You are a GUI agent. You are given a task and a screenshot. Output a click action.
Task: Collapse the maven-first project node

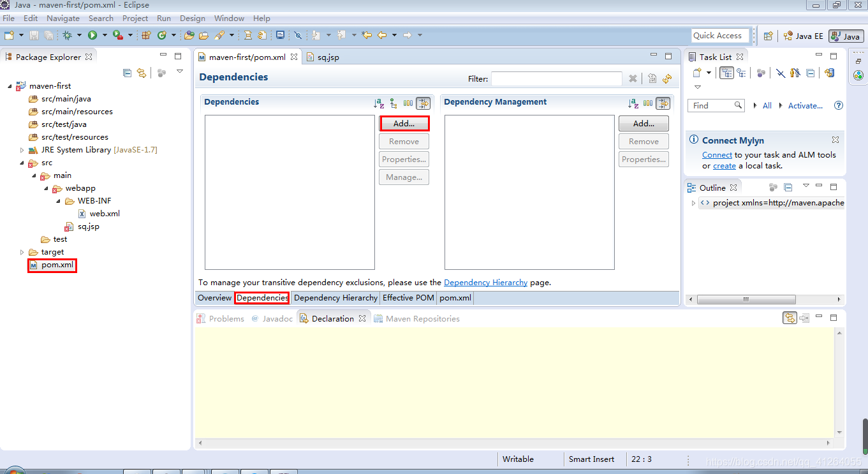point(10,85)
